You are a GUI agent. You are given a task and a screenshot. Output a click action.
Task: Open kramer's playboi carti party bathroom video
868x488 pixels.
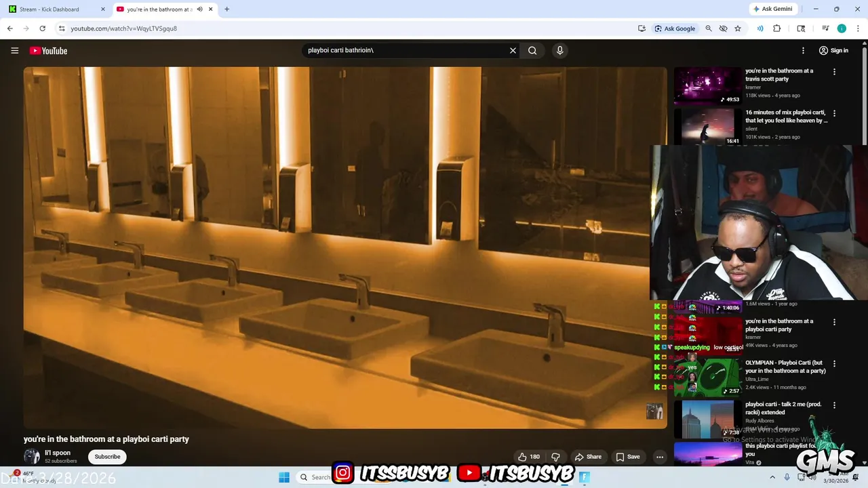click(779, 325)
